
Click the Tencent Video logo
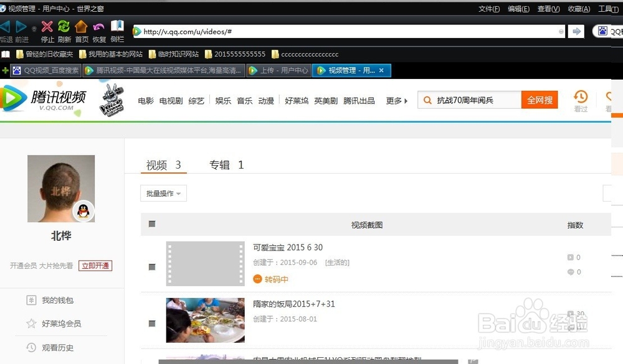pos(44,99)
